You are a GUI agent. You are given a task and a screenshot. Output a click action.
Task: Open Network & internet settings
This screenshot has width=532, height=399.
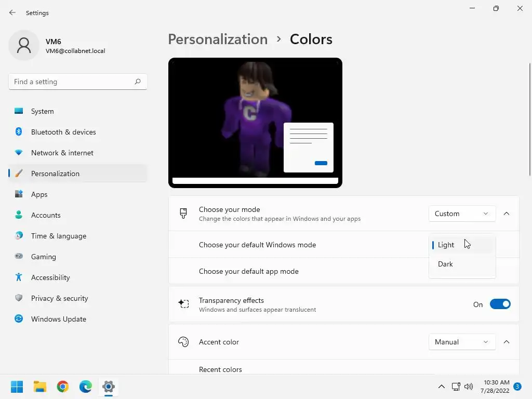click(x=78, y=153)
